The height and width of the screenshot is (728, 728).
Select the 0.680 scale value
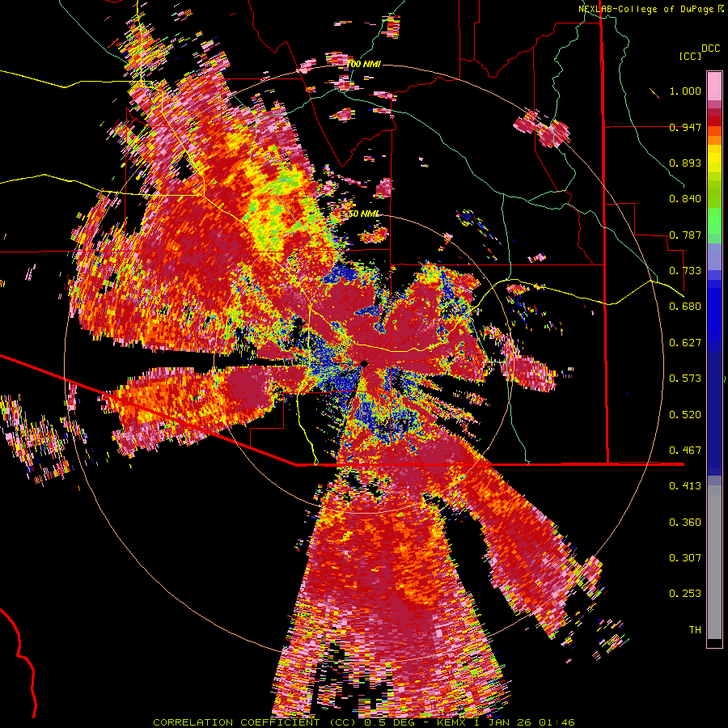click(x=685, y=307)
